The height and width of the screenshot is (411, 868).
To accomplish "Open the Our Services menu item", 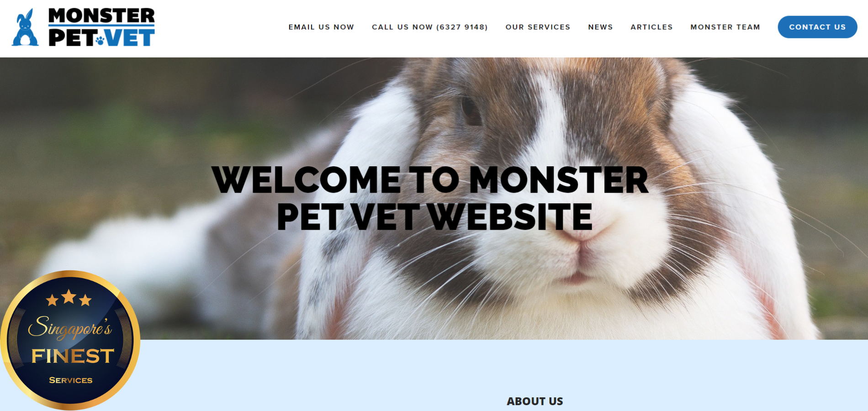I will coord(538,27).
